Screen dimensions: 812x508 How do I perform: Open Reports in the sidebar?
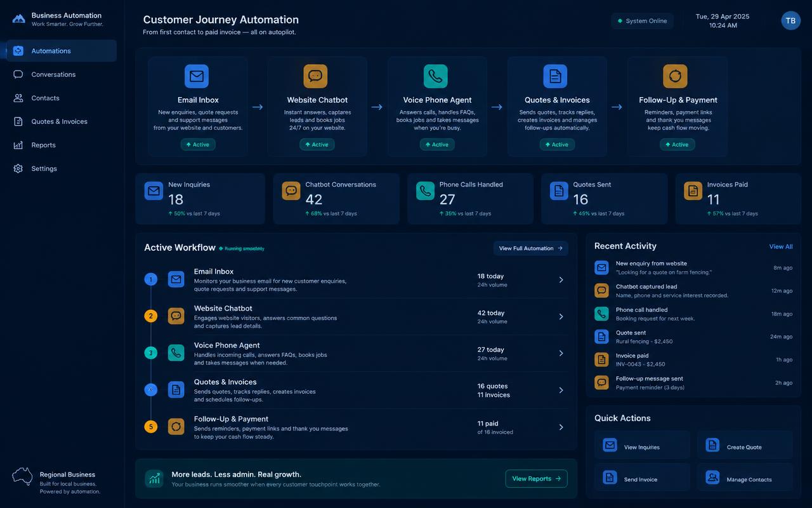click(x=62, y=145)
